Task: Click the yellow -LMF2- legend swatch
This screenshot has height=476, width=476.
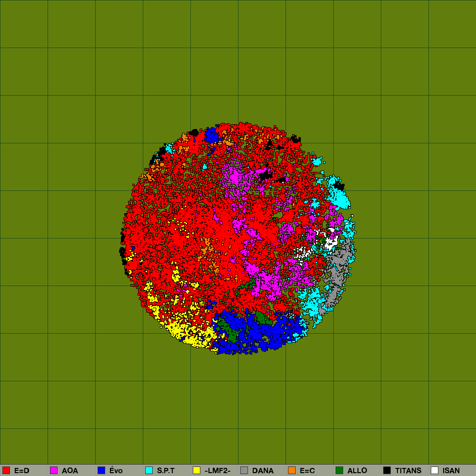Action: pos(197,470)
